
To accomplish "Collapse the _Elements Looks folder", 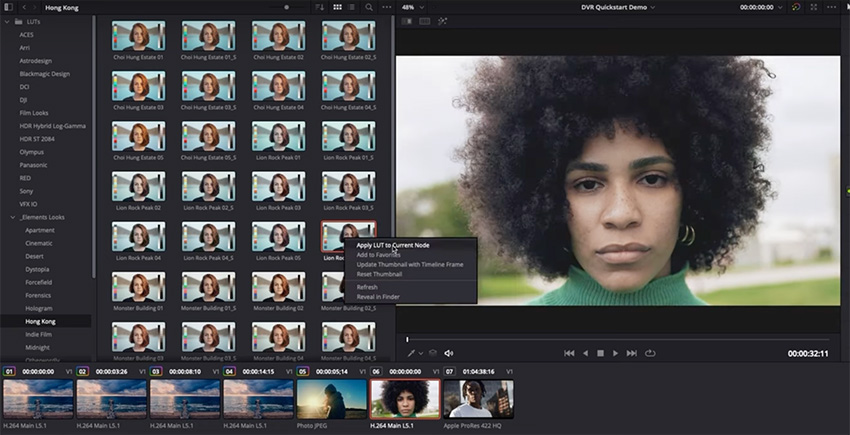I will click(13, 217).
